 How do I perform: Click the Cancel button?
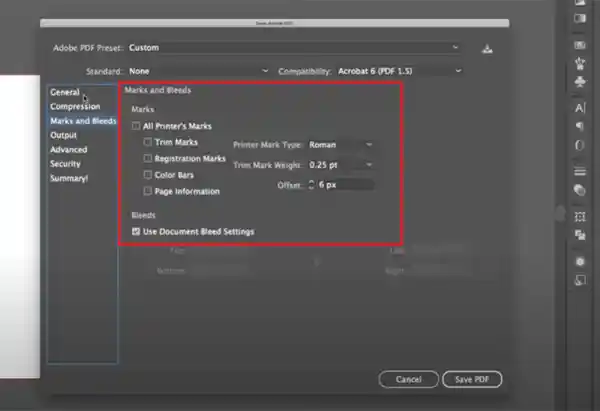click(x=409, y=379)
